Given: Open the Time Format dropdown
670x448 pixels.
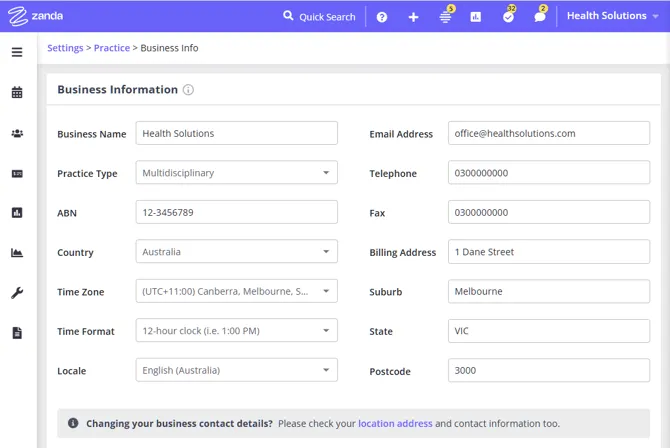Looking at the screenshot, I should tap(237, 330).
